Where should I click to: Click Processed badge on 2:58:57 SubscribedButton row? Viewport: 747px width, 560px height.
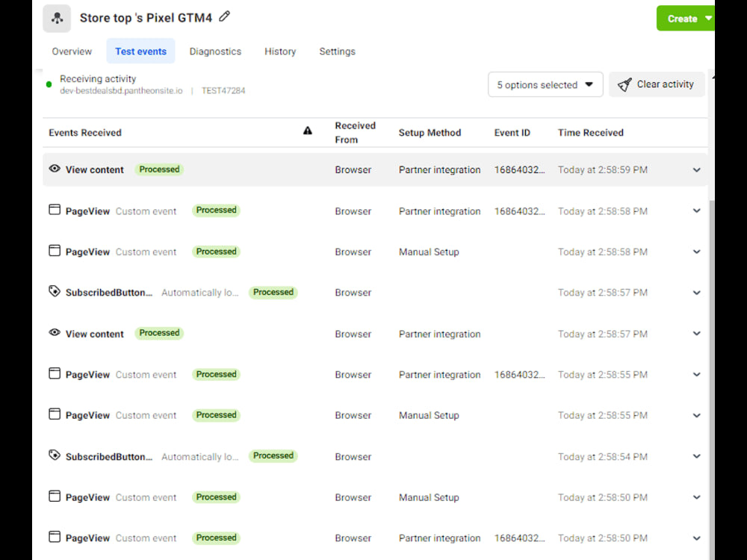pos(273,293)
